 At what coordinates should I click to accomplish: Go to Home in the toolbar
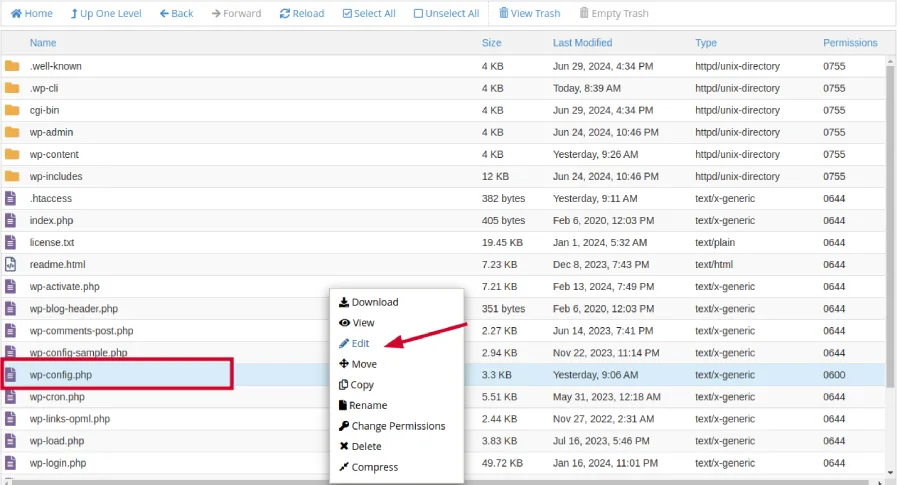coord(32,13)
